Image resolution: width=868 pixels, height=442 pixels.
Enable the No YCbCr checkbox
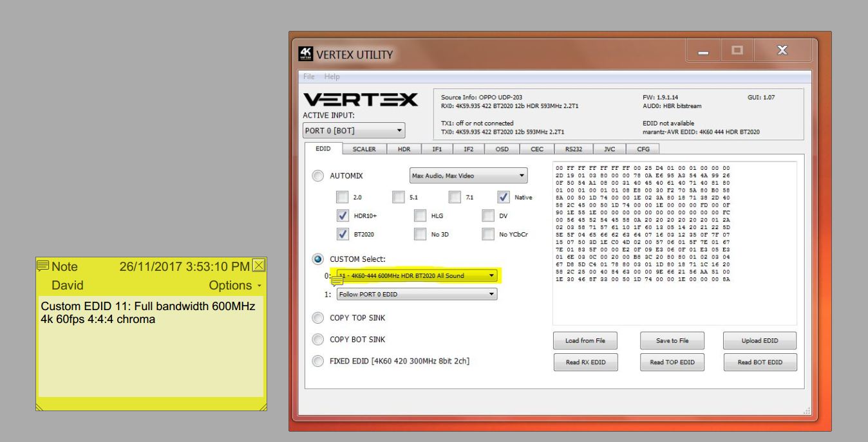click(x=489, y=234)
